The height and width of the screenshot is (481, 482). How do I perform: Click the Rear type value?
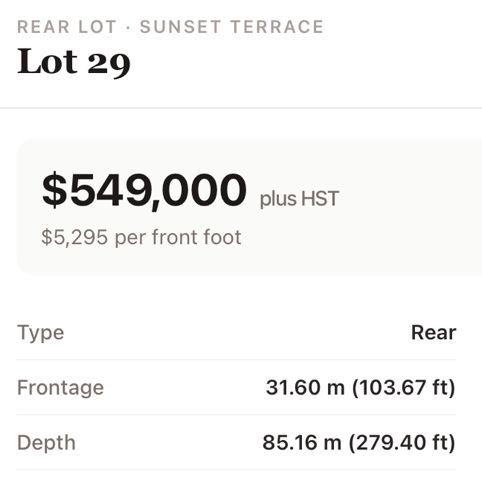[x=433, y=333]
